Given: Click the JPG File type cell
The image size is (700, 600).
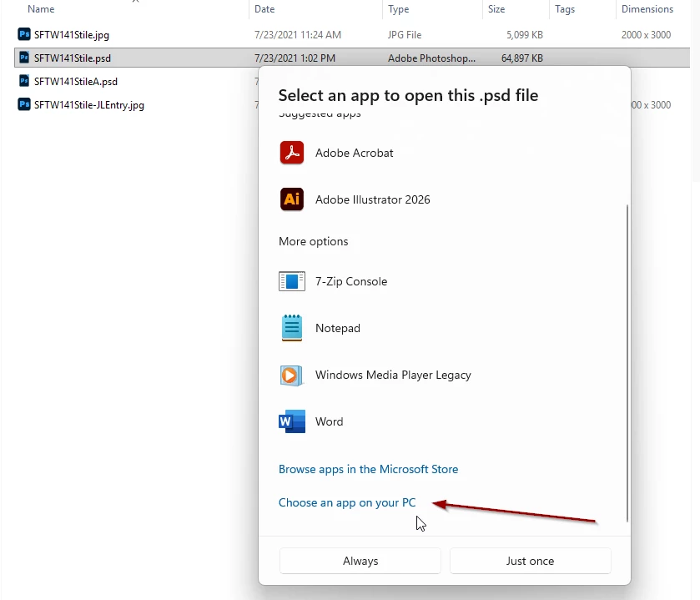Looking at the screenshot, I should (405, 35).
